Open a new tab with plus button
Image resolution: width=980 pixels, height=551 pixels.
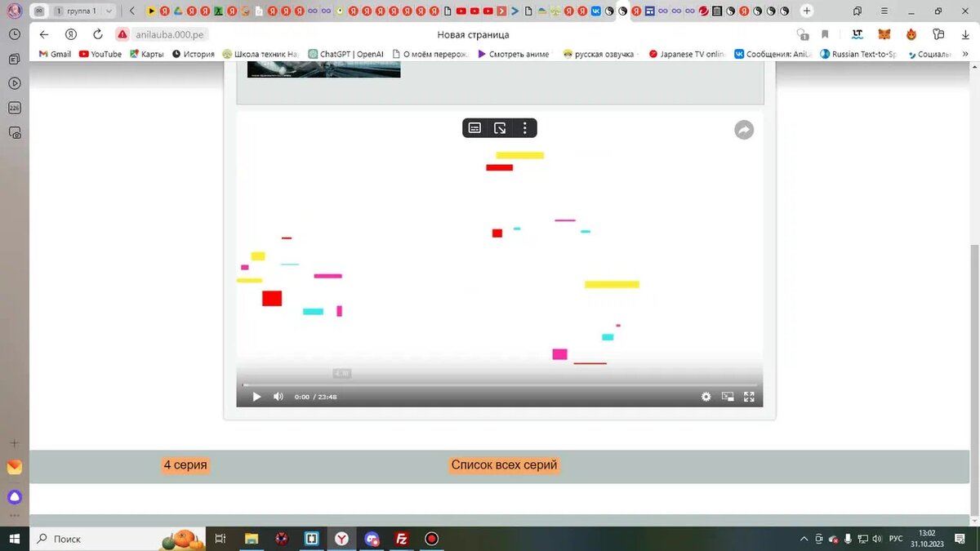[807, 11]
